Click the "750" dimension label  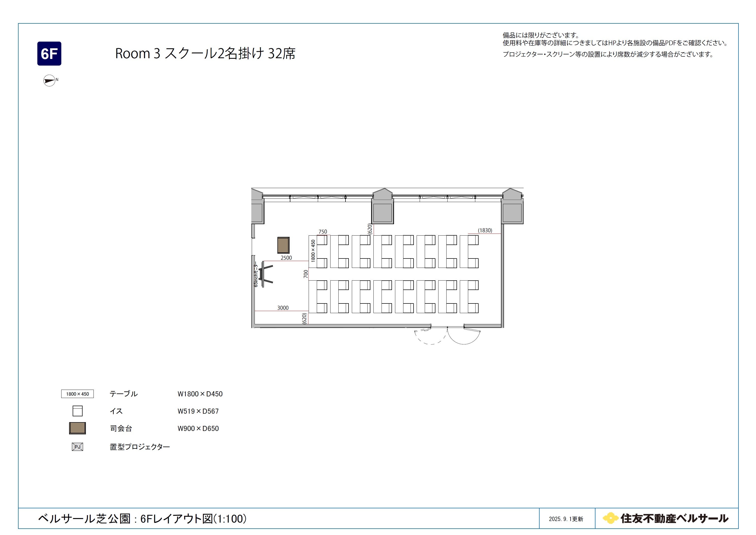[323, 232]
